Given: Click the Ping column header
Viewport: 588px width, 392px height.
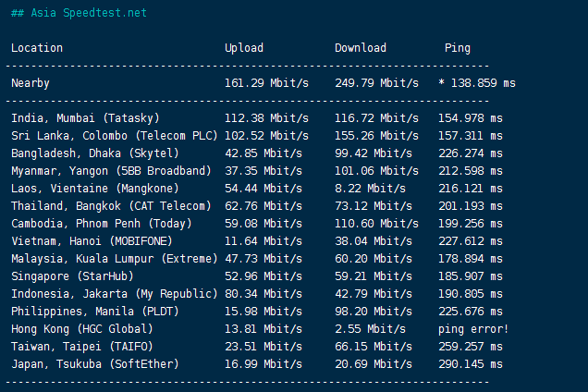Looking at the screenshot, I should click(457, 48).
